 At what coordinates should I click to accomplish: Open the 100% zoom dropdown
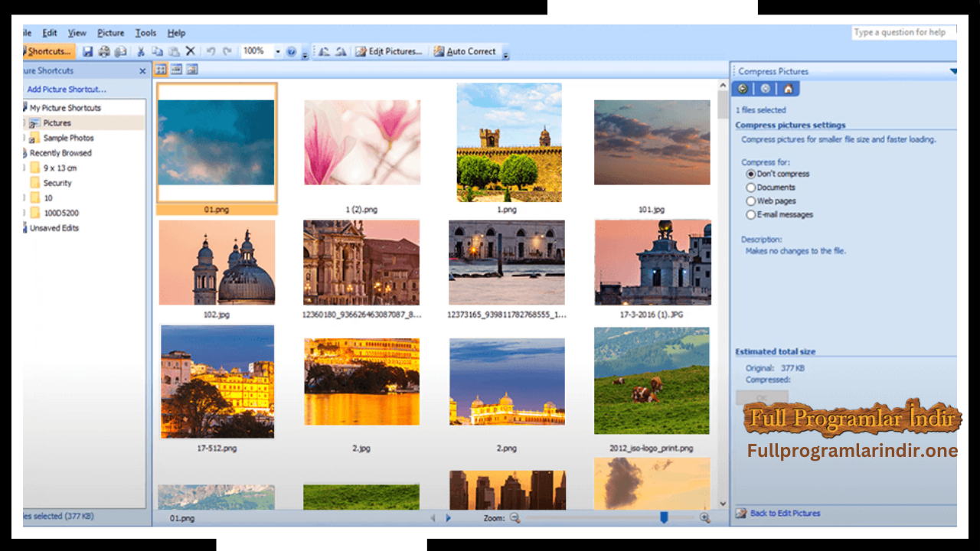coord(277,51)
